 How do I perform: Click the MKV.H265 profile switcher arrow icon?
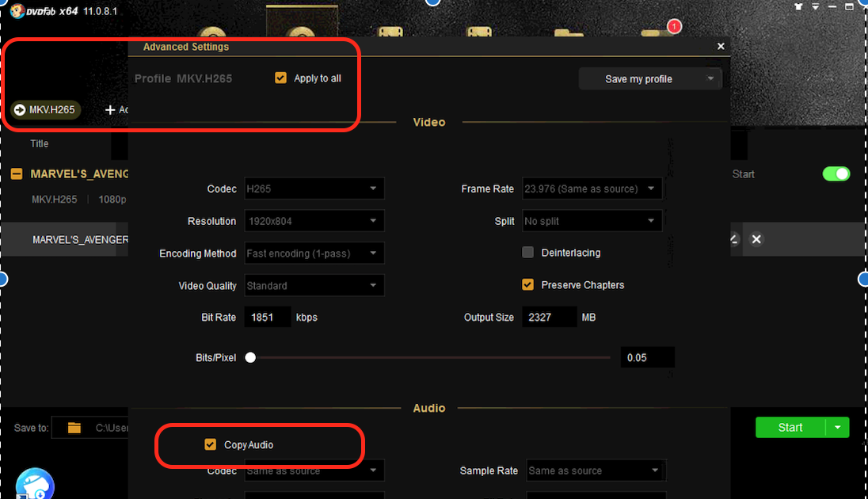click(20, 109)
